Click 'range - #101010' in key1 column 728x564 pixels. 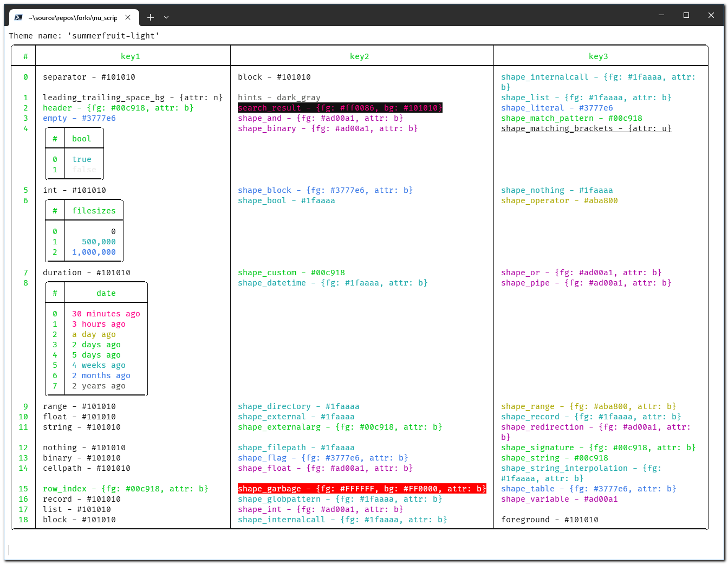tap(80, 406)
